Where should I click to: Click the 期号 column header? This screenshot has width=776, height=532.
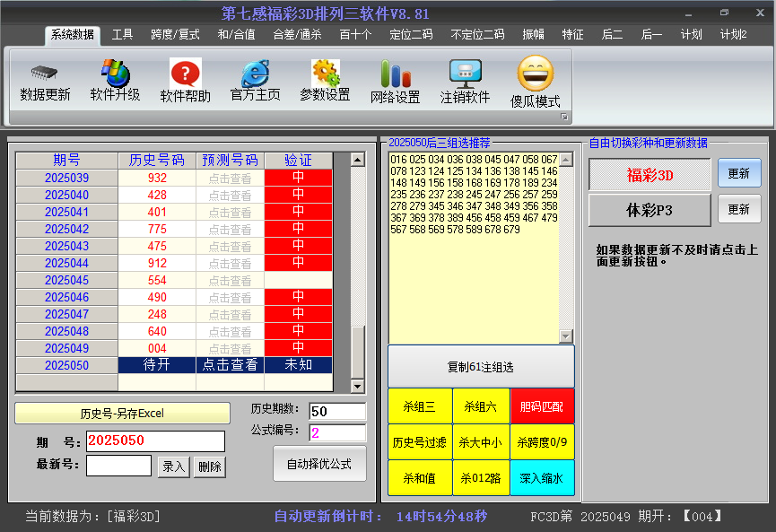[66, 161]
